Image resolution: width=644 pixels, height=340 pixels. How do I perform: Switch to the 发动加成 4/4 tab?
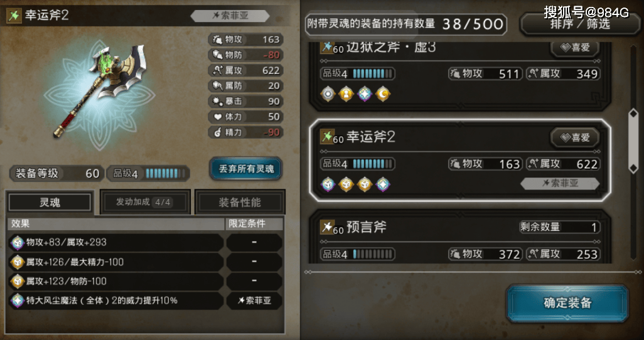pos(145,203)
